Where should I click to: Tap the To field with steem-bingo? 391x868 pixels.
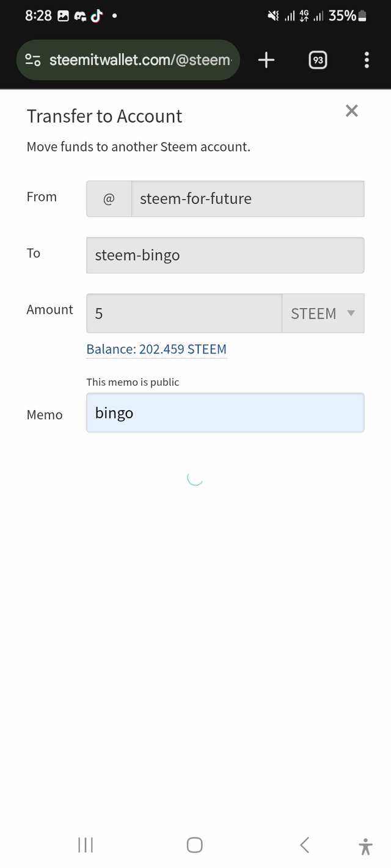click(225, 255)
